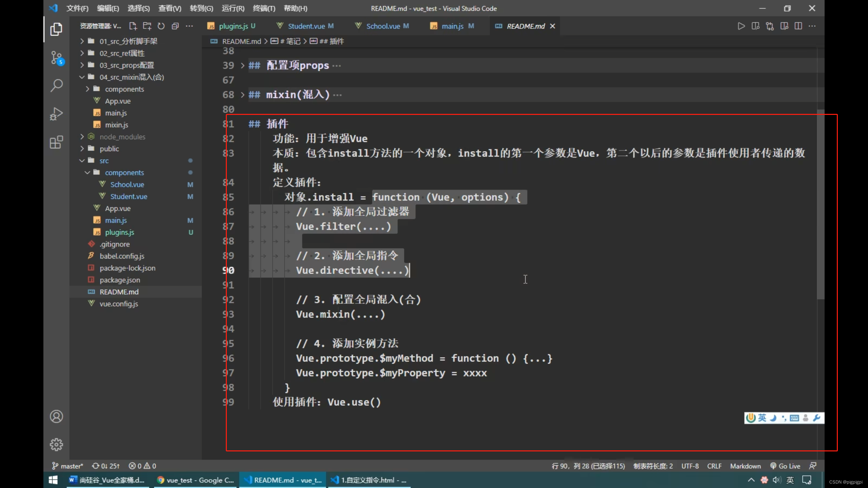Toggle the input method 英 indicator in the tray
868x488 pixels.
[790, 480]
